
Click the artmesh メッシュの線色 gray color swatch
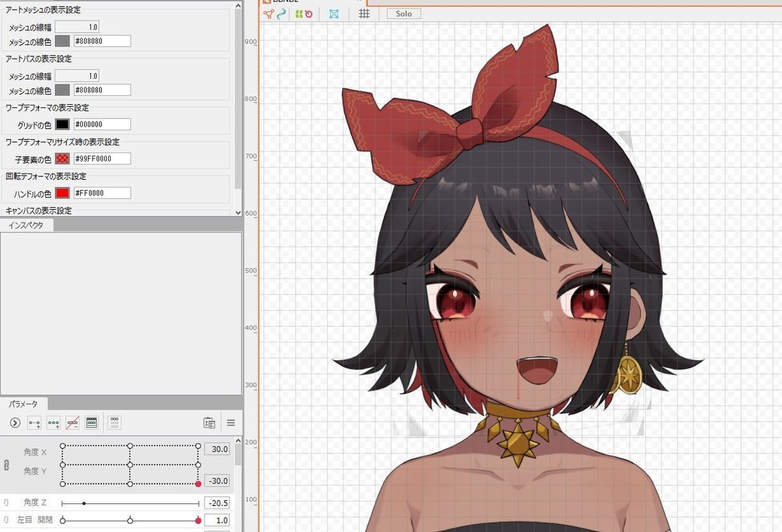tap(63, 41)
